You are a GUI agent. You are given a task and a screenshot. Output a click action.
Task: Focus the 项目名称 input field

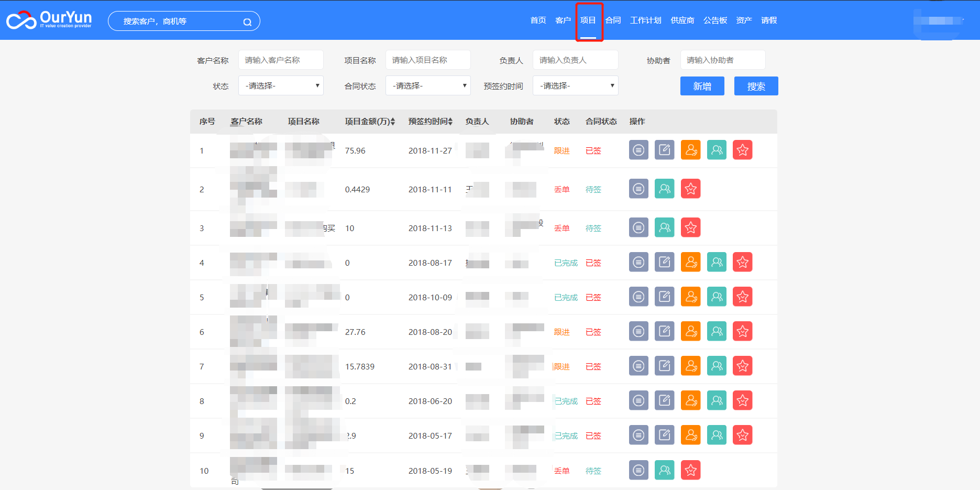click(x=428, y=60)
